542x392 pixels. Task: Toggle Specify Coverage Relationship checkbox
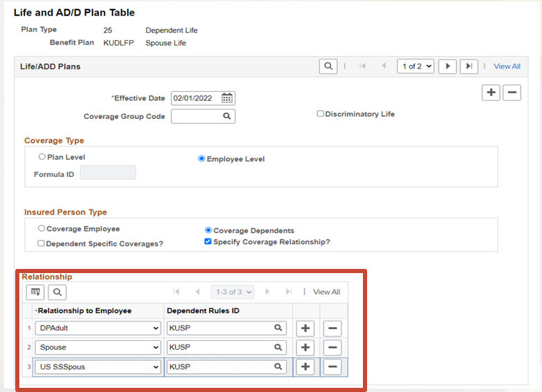(x=208, y=242)
